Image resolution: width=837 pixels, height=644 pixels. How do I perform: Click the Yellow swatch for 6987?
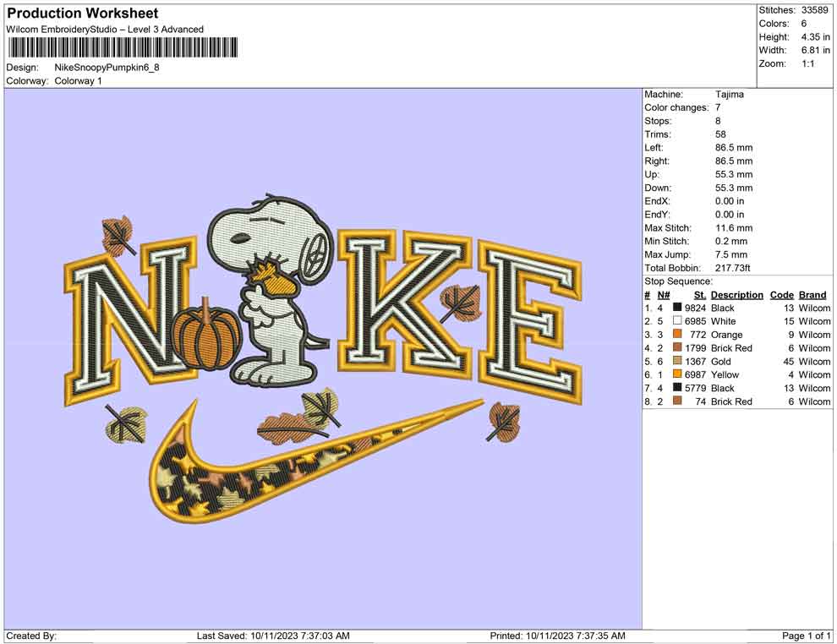(677, 374)
